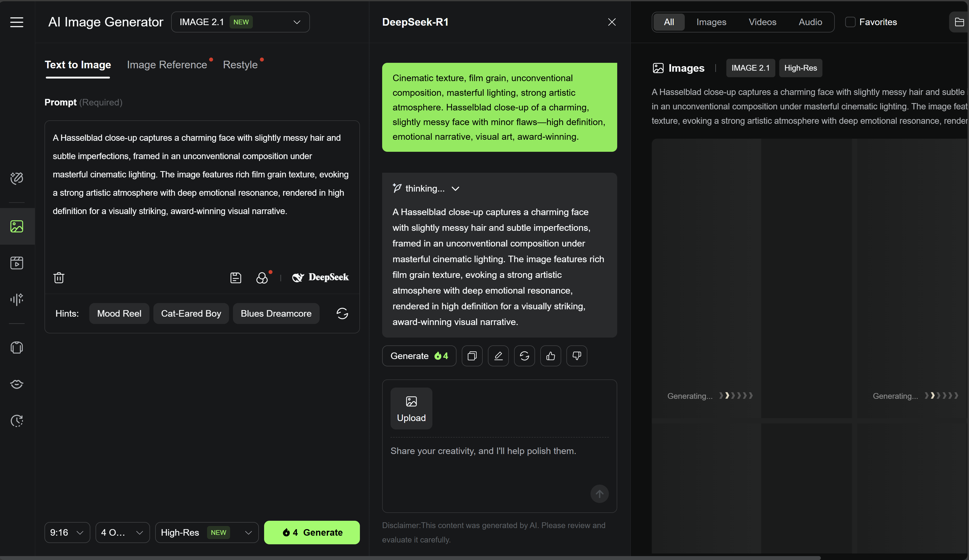Select the Mood Reel hint
Viewport: 969px width, 560px height.
(x=119, y=314)
